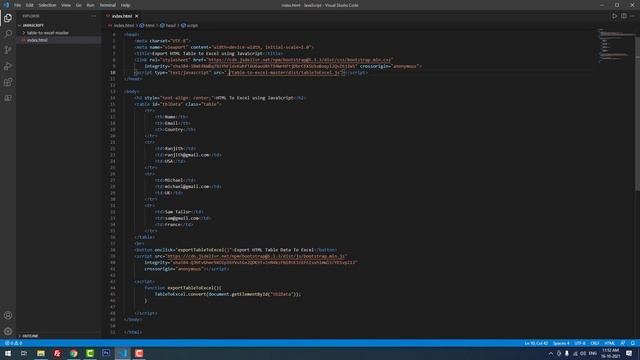Click index.html breadcrumb item
This screenshot has height=360, width=640.
click(x=124, y=25)
